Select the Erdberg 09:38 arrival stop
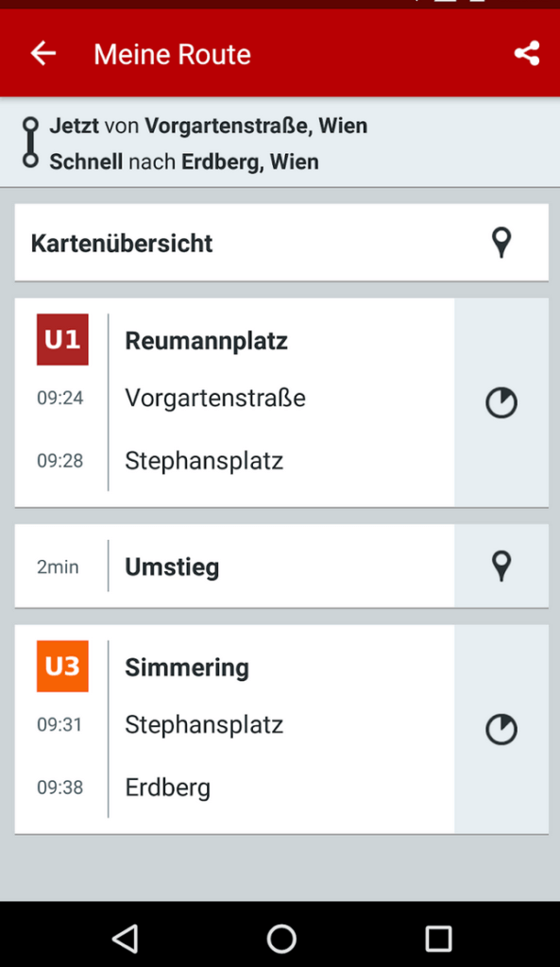The image size is (560, 967). click(168, 788)
